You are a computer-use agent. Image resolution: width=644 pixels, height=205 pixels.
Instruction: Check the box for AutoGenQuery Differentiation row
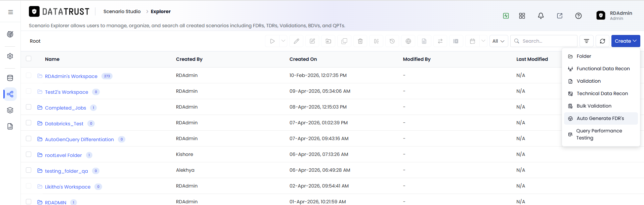(29, 138)
